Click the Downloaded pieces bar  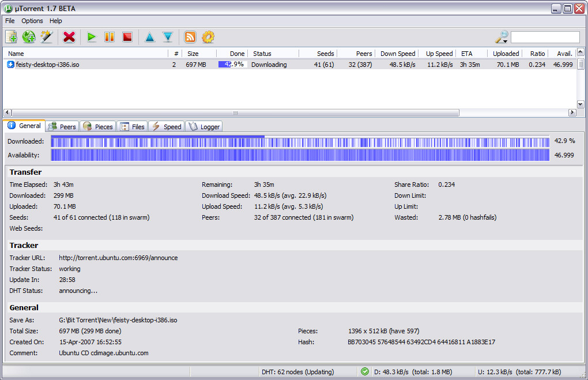tap(300, 142)
